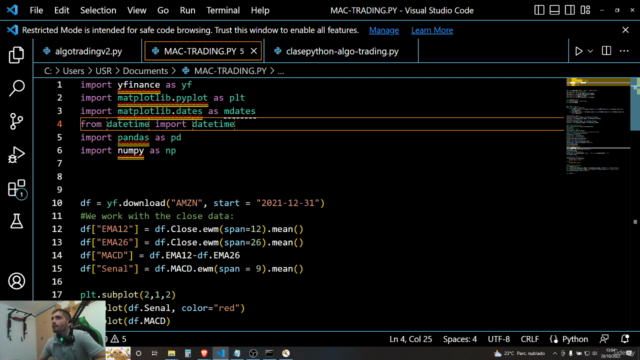This screenshot has height=360, width=640.
Task: Open File Explorer from Windows taskbar
Action: pos(171,353)
